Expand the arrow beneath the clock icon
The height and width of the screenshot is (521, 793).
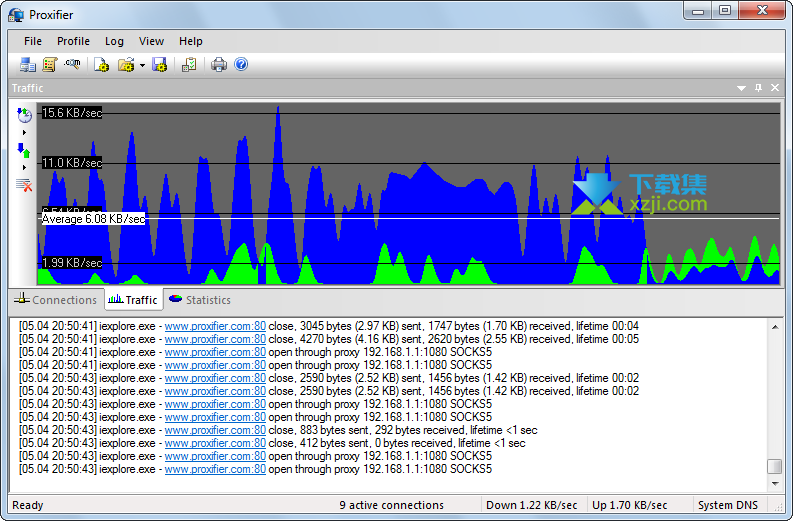click(x=24, y=133)
